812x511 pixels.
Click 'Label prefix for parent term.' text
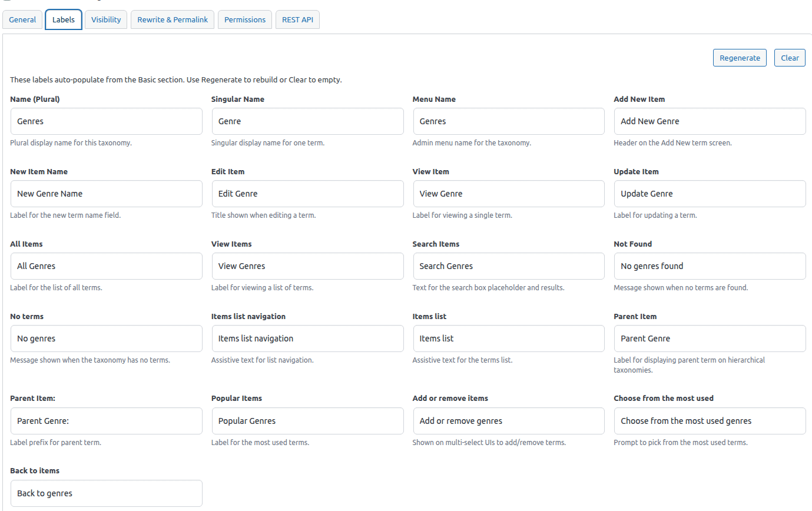click(55, 443)
